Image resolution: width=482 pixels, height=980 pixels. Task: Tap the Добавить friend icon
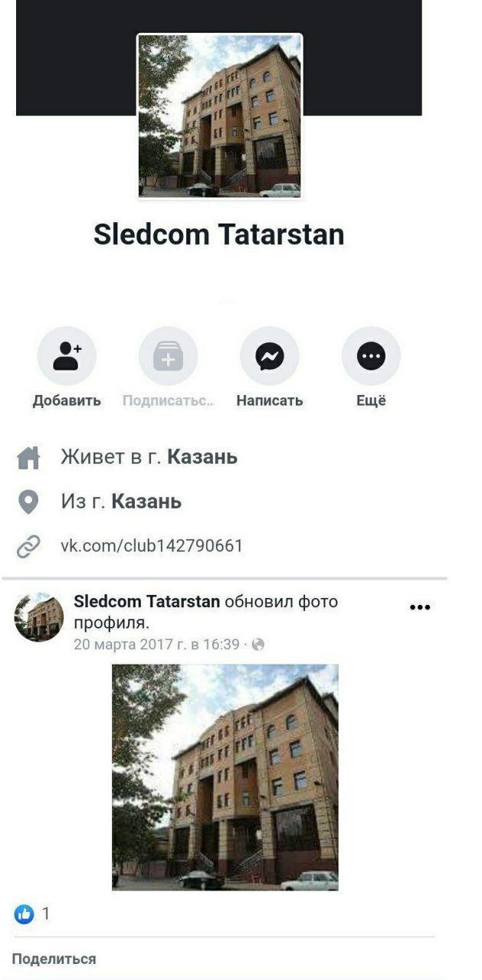[x=67, y=356]
